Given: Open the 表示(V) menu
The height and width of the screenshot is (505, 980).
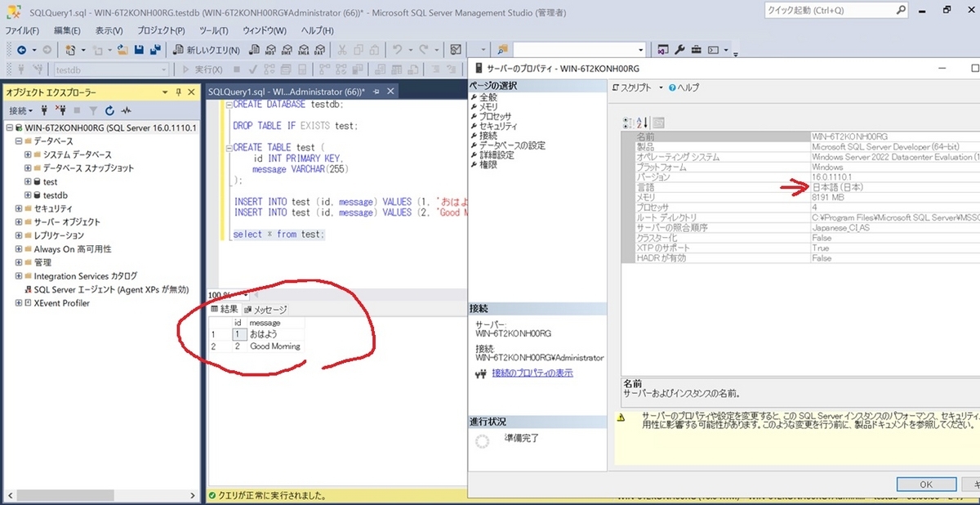Looking at the screenshot, I should click(x=109, y=30).
